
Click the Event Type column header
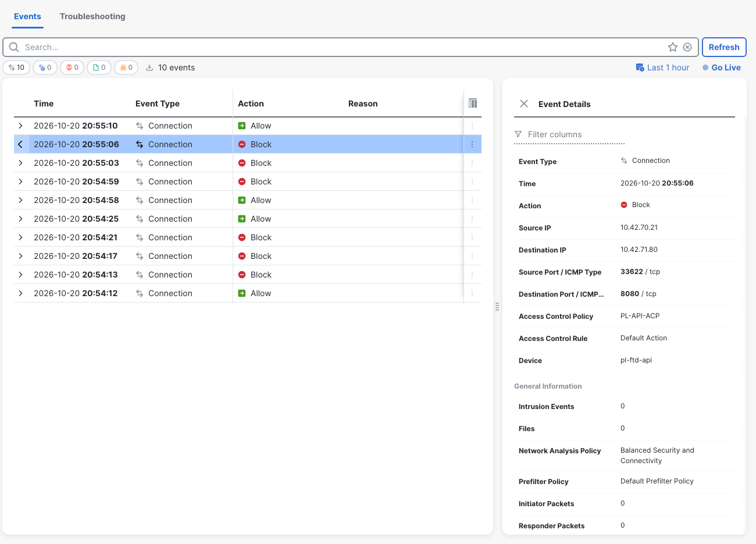(158, 104)
